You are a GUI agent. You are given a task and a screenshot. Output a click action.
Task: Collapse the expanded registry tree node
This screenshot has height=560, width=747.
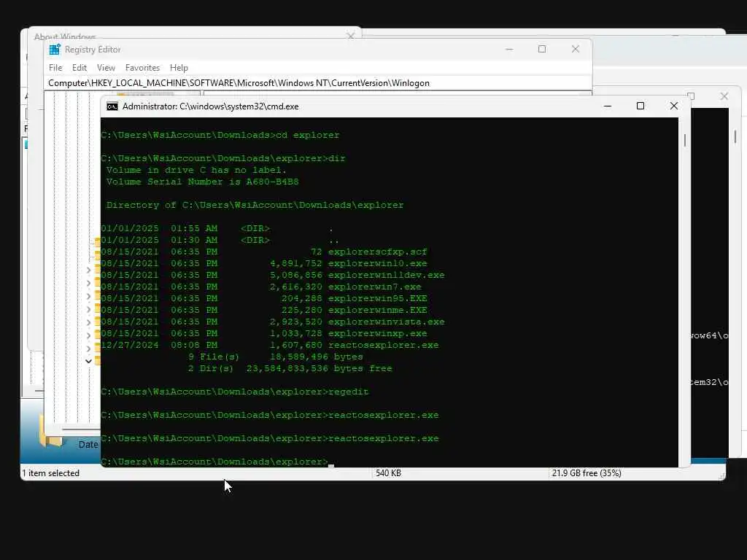tap(88, 361)
